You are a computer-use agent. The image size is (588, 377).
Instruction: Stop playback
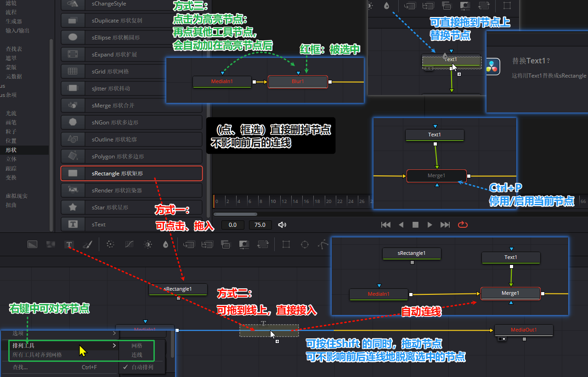(415, 225)
